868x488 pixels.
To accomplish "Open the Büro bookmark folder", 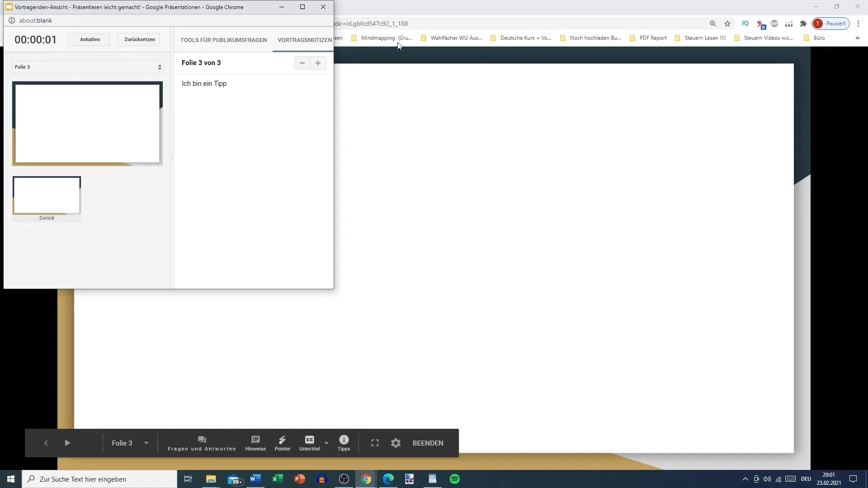I will [x=814, y=38].
